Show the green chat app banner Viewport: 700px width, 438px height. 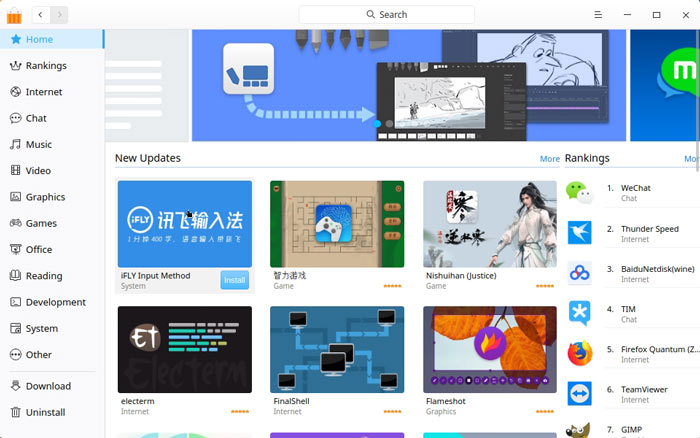tap(664, 85)
